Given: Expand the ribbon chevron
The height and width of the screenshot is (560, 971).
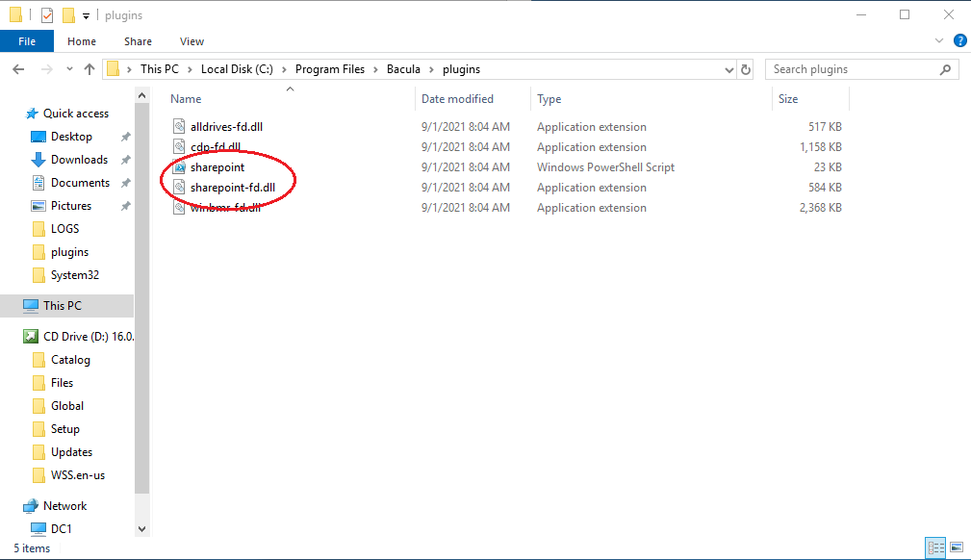Looking at the screenshot, I should [x=939, y=40].
